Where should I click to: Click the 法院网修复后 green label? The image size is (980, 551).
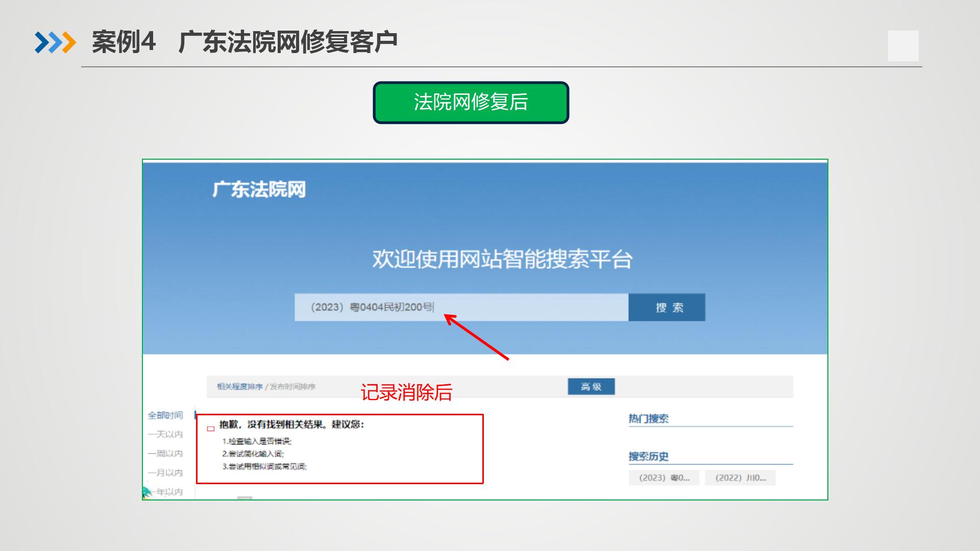point(471,103)
